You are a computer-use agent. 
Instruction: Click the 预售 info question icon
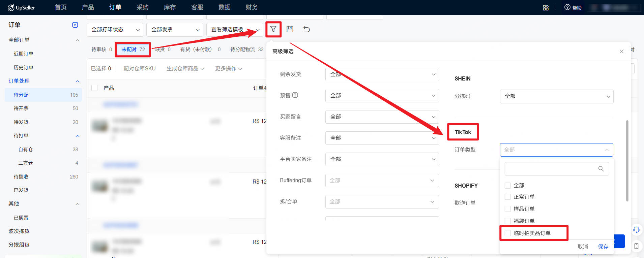pyautogui.click(x=295, y=95)
